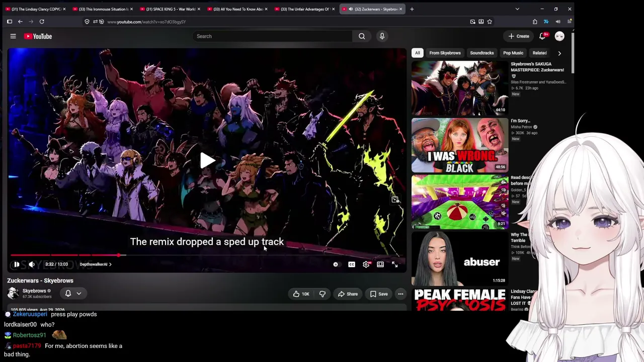This screenshot has height=362, width=644.
Task: Open the I'm Sorry... video title
Action: pyautogui.click(x=520, y=121)
